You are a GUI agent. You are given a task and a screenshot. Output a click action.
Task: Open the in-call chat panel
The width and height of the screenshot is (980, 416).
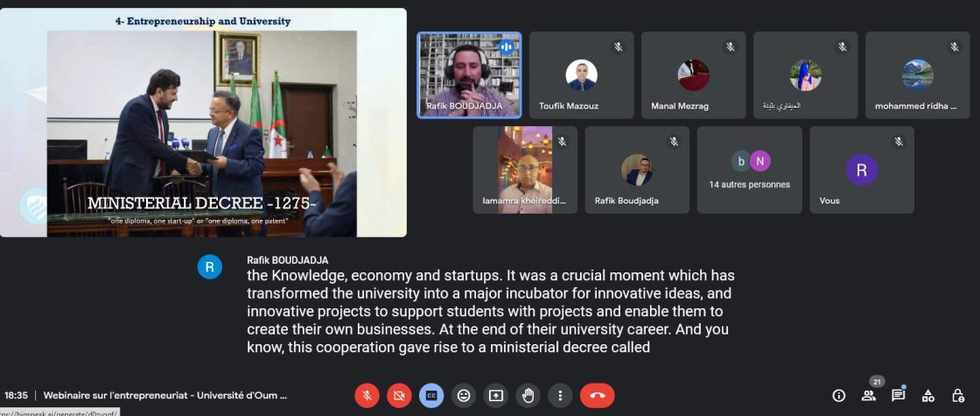898,395
